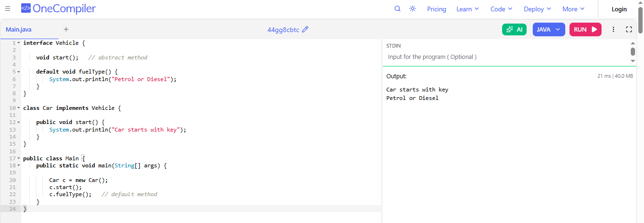This screenshot has width=644, height=223.
Task: Click the OneCompiler logo
Action: pos(58,9)
